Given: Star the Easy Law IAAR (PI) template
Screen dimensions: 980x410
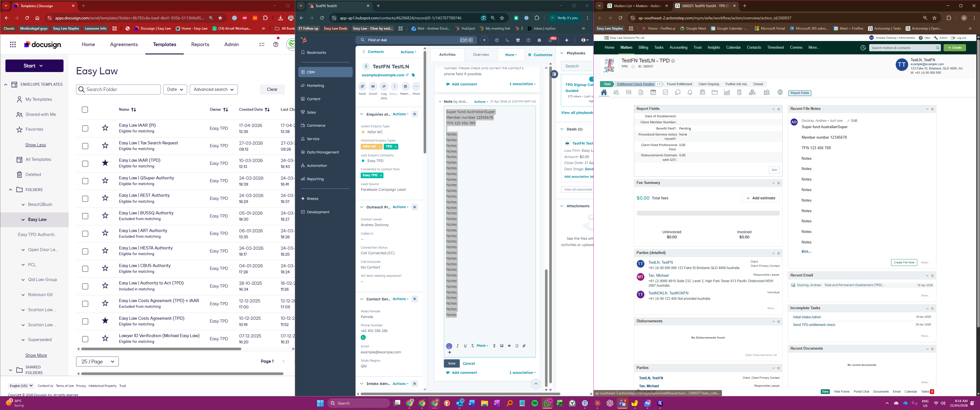Looking at the screenshot, I should tap(105, 128).
